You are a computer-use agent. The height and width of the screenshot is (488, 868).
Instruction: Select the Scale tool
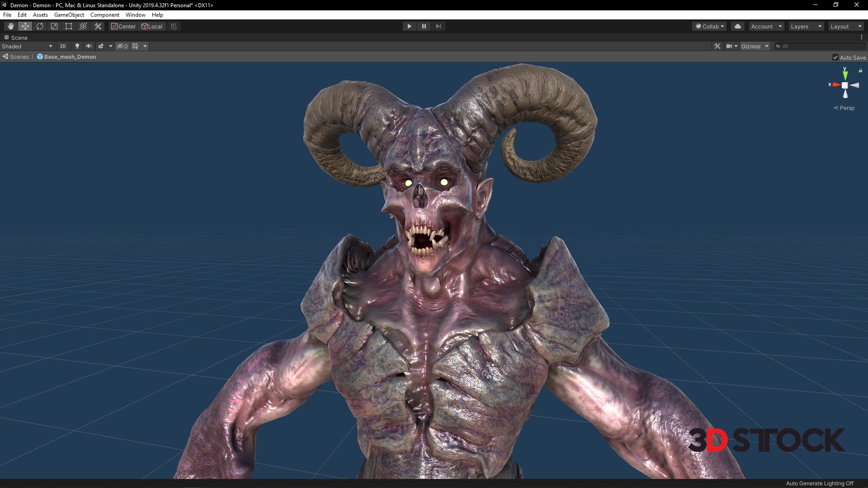(54, 26)
